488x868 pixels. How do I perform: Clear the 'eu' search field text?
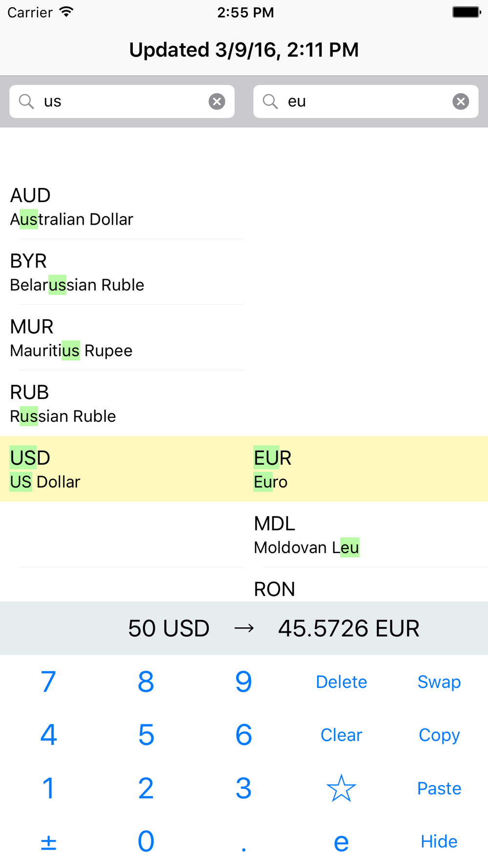click(460, 102)
